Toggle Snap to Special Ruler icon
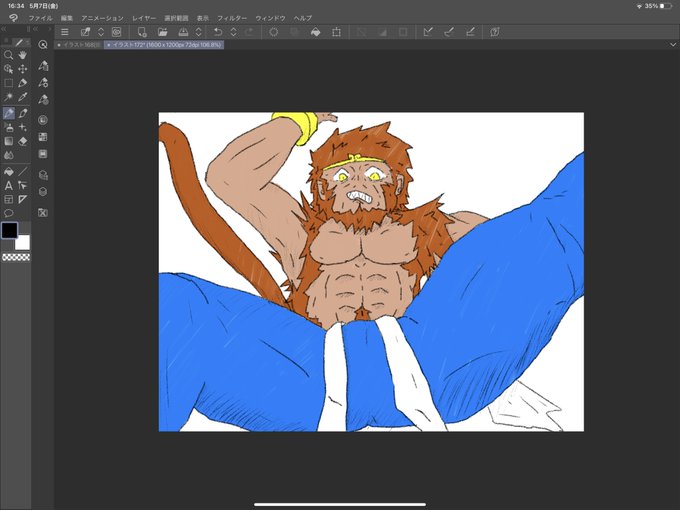 click(449, 32)
